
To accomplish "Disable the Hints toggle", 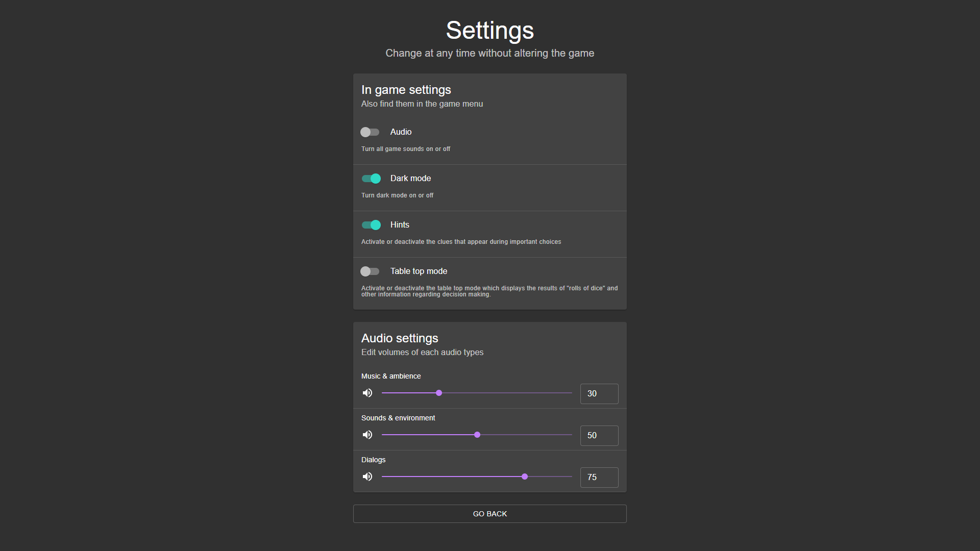I will pos(371,225).
